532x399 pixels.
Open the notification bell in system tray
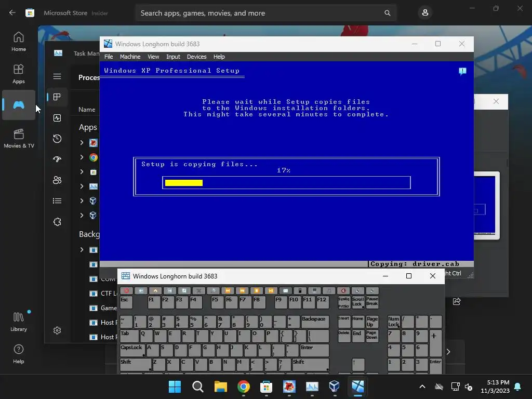click(518, 387)
